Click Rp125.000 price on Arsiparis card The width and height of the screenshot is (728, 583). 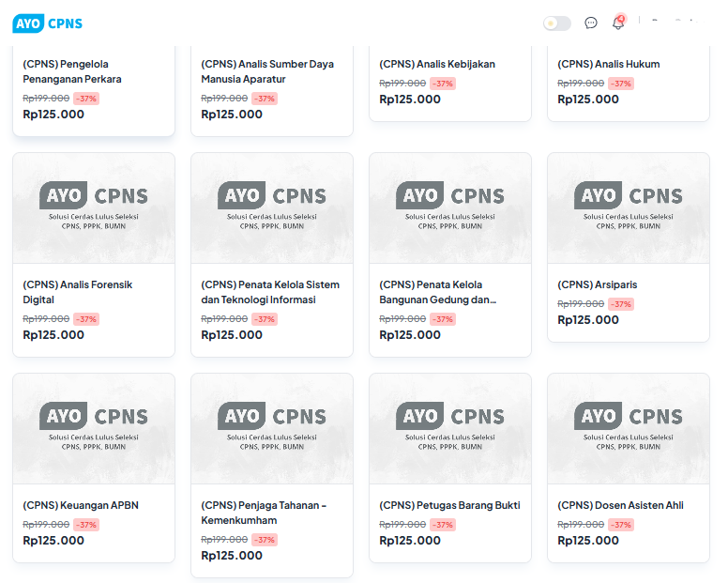[588, 320]
